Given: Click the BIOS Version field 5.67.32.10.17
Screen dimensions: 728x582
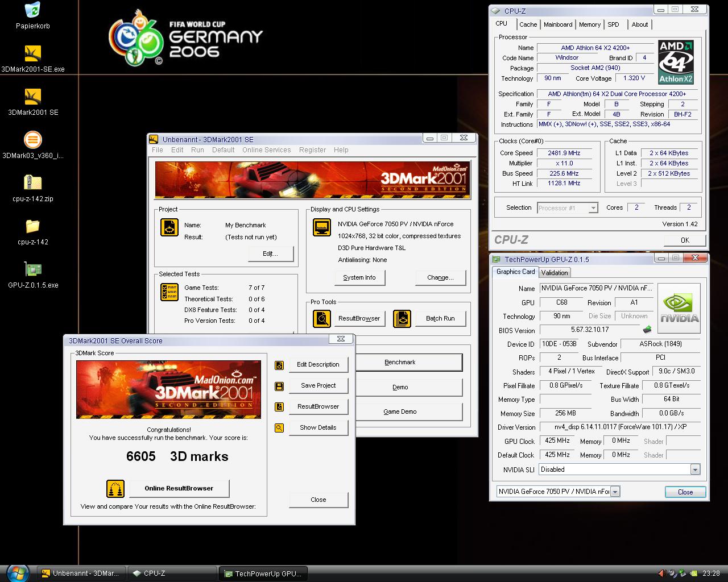Looking at the screenshot, I should coord(590,330).
